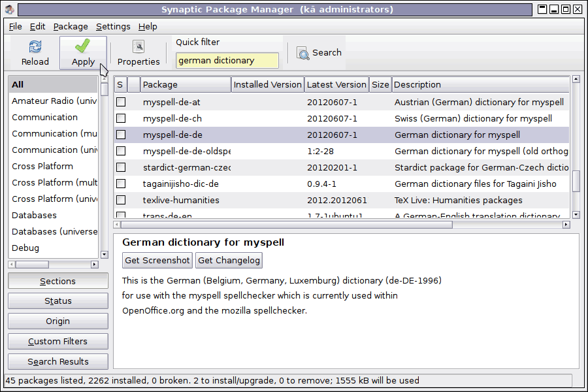Click the Get Changelog button
The width and height of the screenshot is (588, 392).
point(229,260)
